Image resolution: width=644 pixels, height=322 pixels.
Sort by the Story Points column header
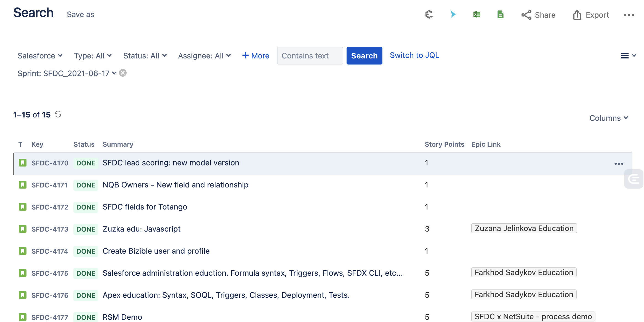pos(444,144)
